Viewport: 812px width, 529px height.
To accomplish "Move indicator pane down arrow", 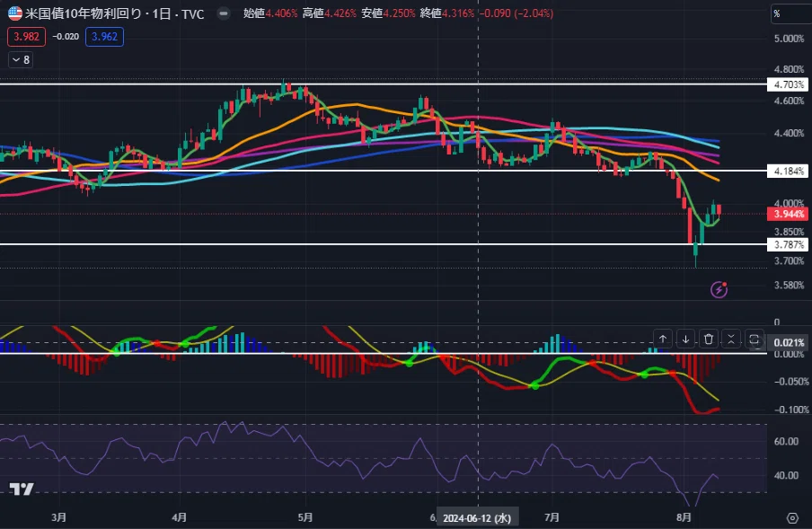I will pos(685,339).
